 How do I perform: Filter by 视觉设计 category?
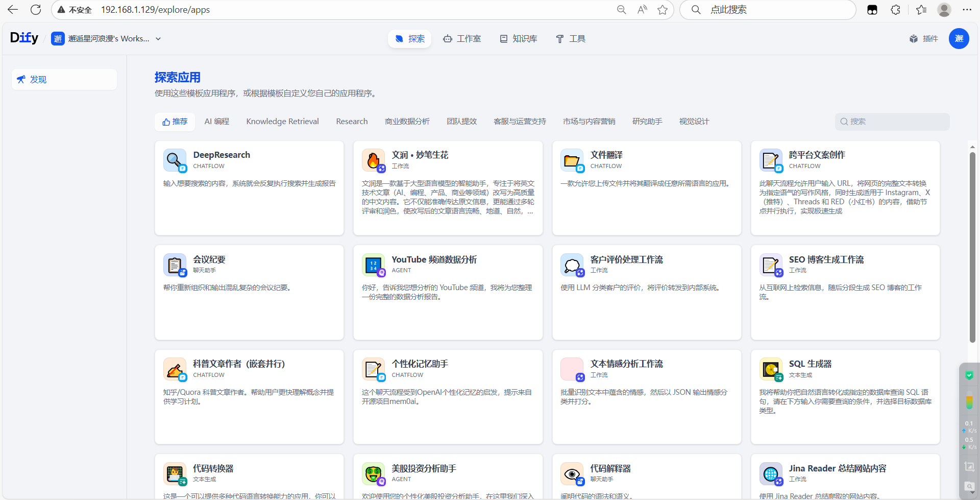point(694,122)
